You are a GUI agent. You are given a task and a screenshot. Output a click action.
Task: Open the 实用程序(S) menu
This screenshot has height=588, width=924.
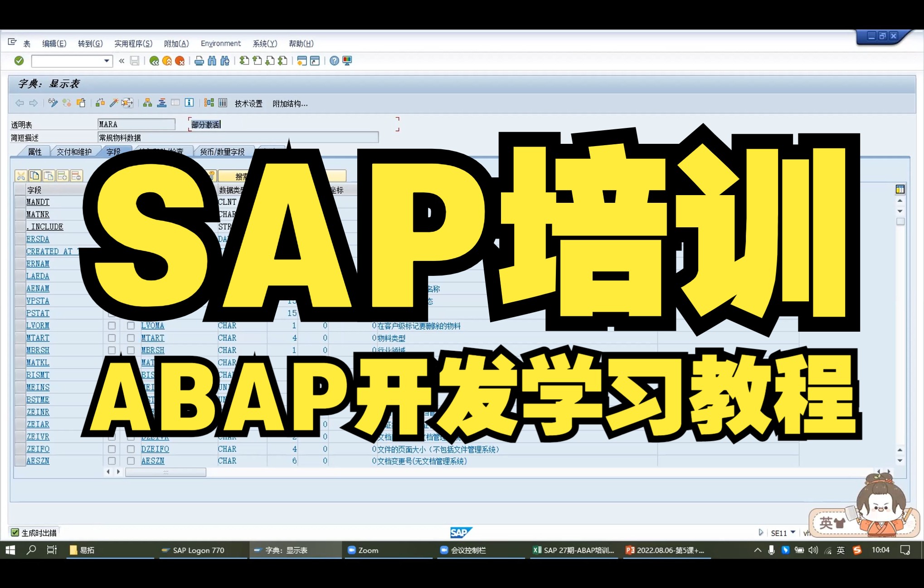tap(133, 44)
